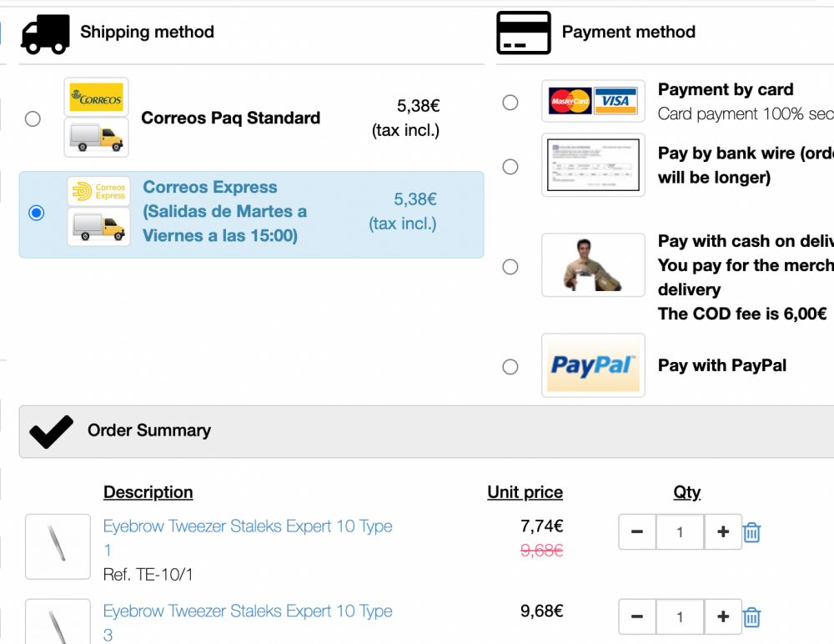Click the Order Summary checkmark icon
Screen dimensions: 834x644
(x=51, y=431)
